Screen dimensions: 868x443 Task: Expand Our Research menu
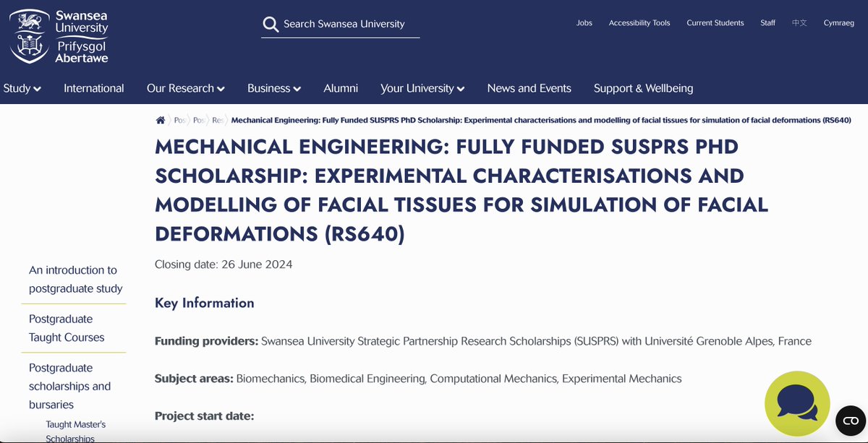[x=186, y=88]
